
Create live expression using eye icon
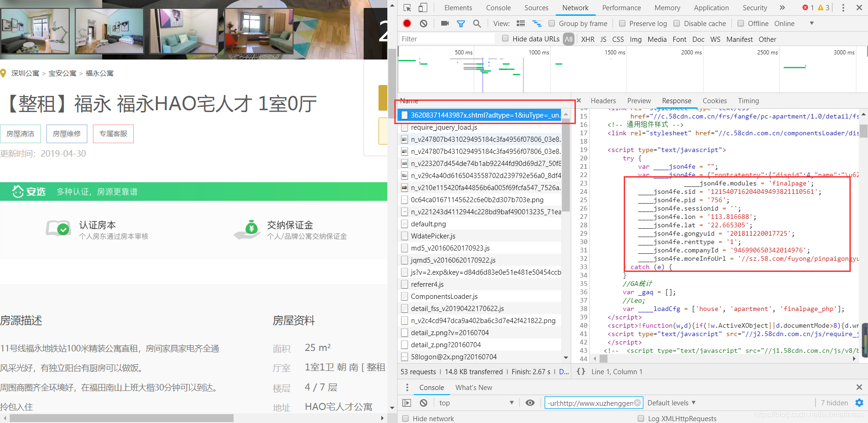click(530, 403)
